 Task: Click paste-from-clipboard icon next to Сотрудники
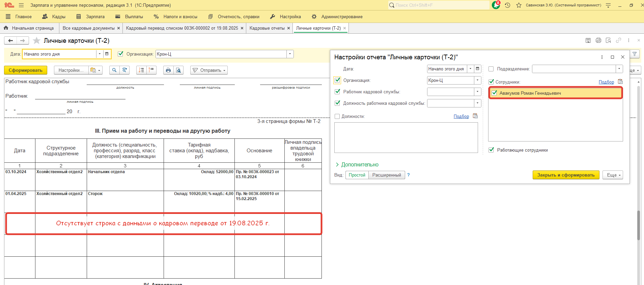click(x=620, y=82)
